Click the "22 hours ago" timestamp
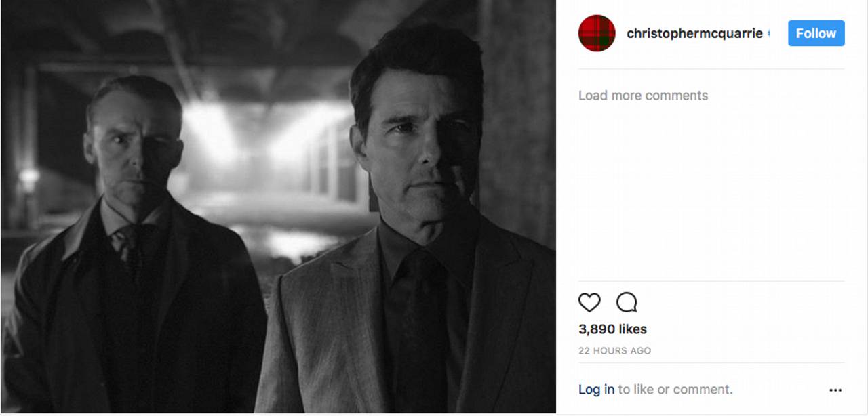This screenshot has width=868, height=416. point(614,351)
